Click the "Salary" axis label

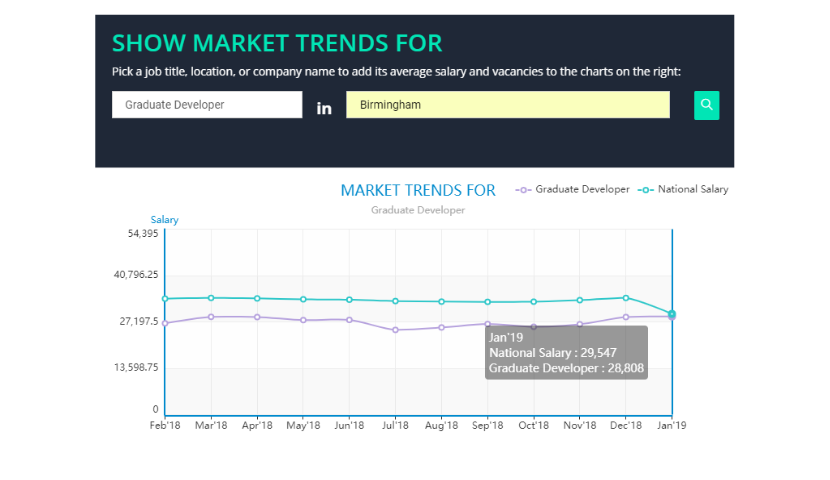(165, 220)
